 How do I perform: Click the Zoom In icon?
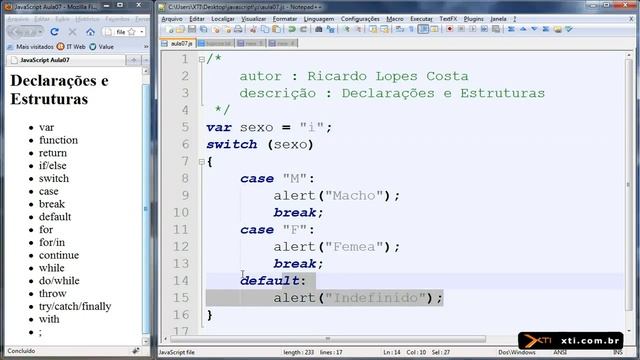(x=346, y=29)
